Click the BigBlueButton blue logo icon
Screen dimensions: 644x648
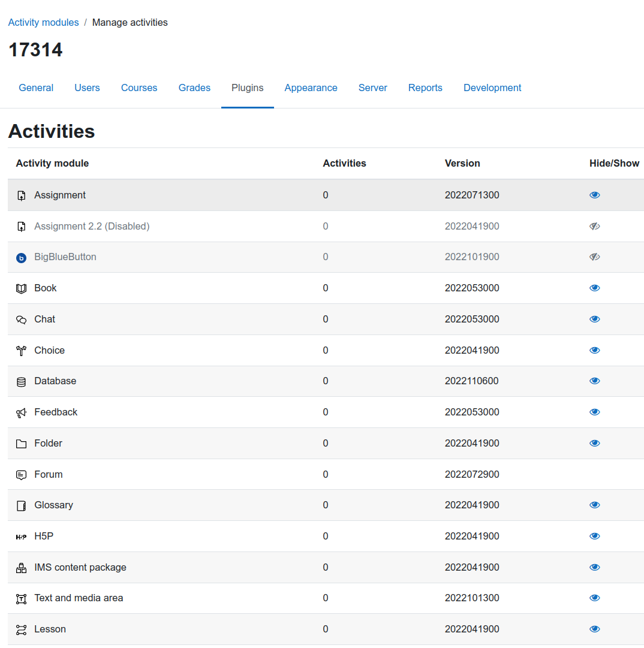(21, 258)
